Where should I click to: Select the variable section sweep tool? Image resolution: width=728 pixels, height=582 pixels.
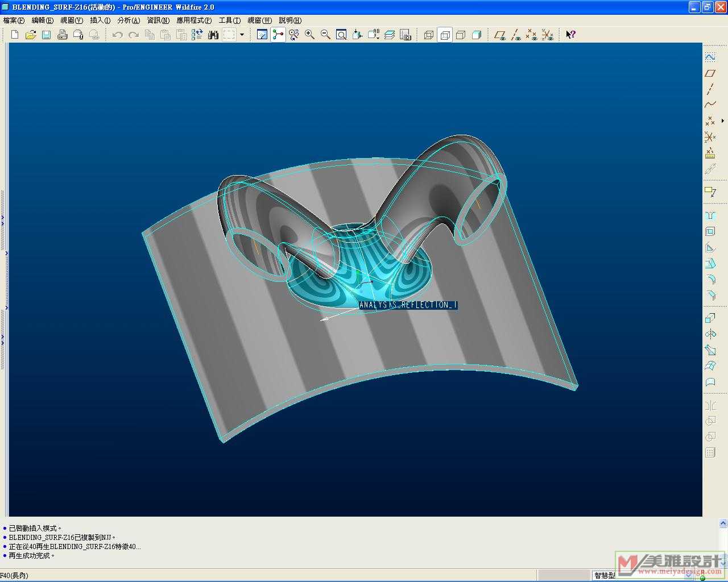pyautogui.click(x=710, y=350)
